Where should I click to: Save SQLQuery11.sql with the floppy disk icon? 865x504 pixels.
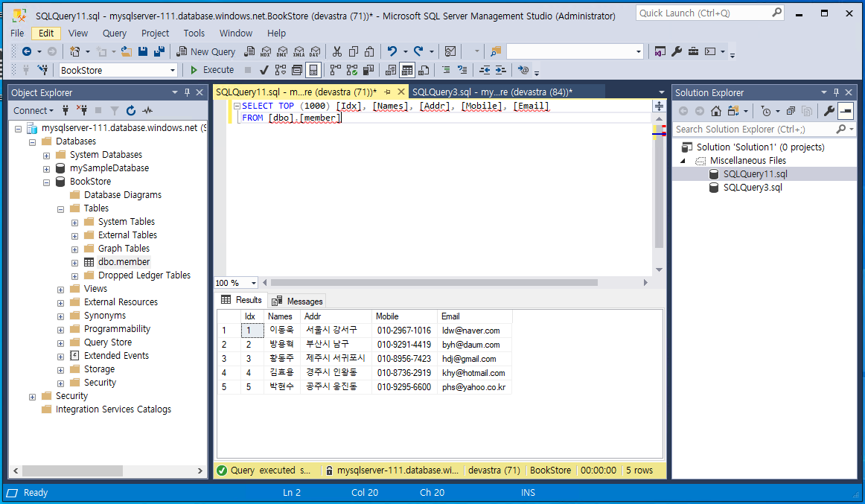click(143, 52)
